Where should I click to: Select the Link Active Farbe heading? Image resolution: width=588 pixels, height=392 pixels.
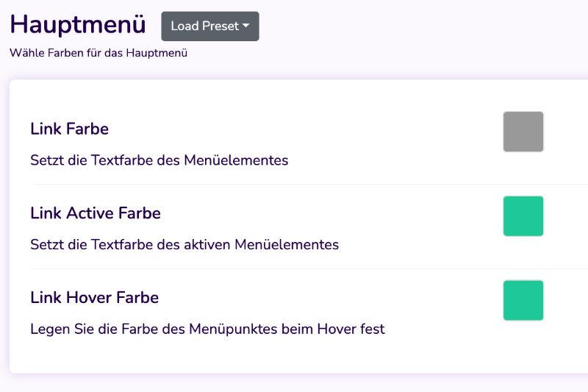click(x=96, y=213)
